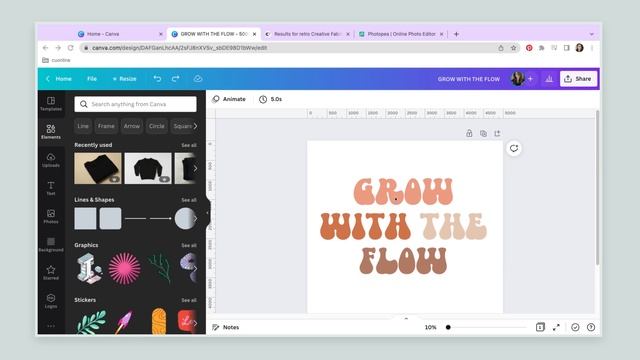Click the Search anything from Canva field
The width and height of the screenshot is (640, 360).
click(x=136, y=104)
